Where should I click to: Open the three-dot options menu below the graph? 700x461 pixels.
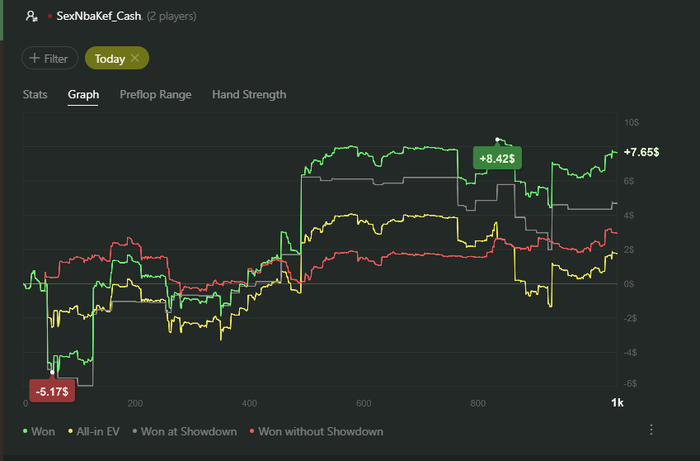click(x=651, y=430)
